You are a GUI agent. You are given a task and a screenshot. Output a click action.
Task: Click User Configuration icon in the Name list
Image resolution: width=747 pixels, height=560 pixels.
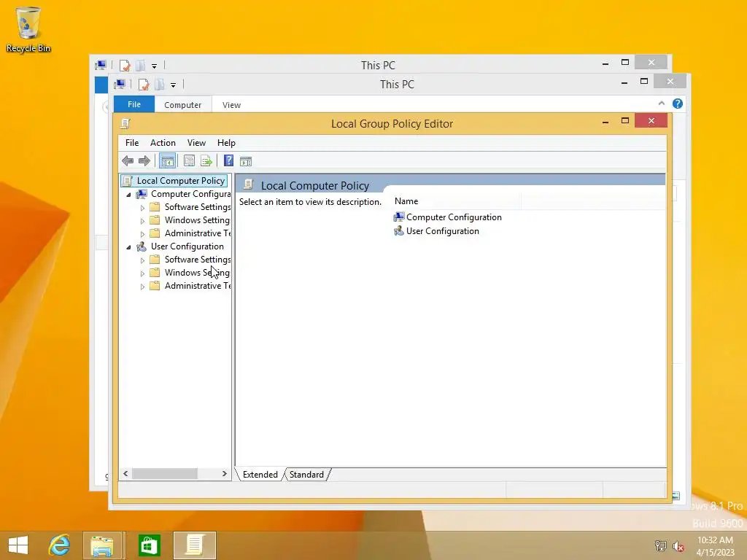[399, 231]
